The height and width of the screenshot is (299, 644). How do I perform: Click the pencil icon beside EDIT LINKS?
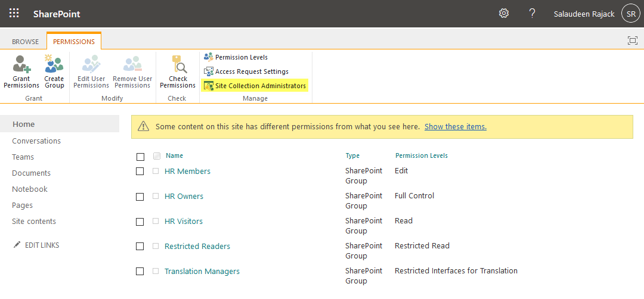click(x=17, y=245)
